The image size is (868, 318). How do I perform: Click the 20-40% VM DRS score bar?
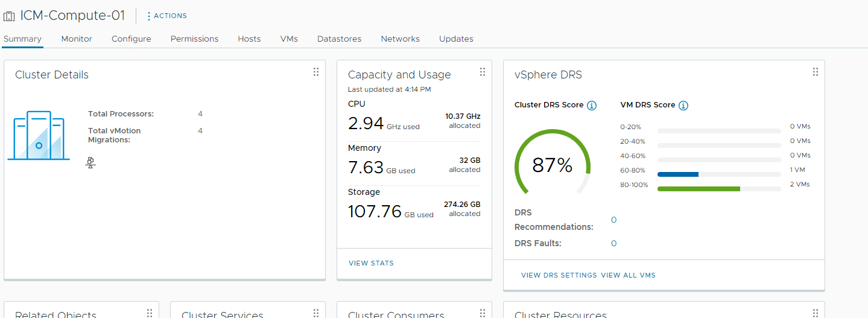tap(719, 145)
